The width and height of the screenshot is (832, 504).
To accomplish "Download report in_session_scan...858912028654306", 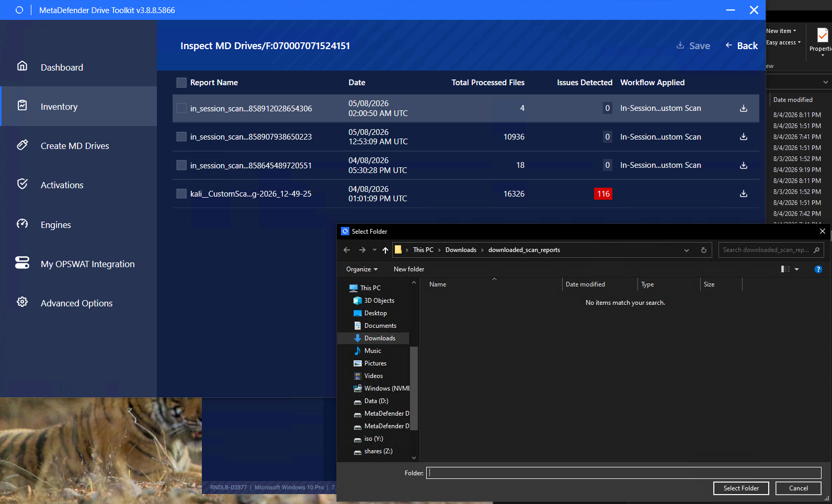I will tap(744, 108).
